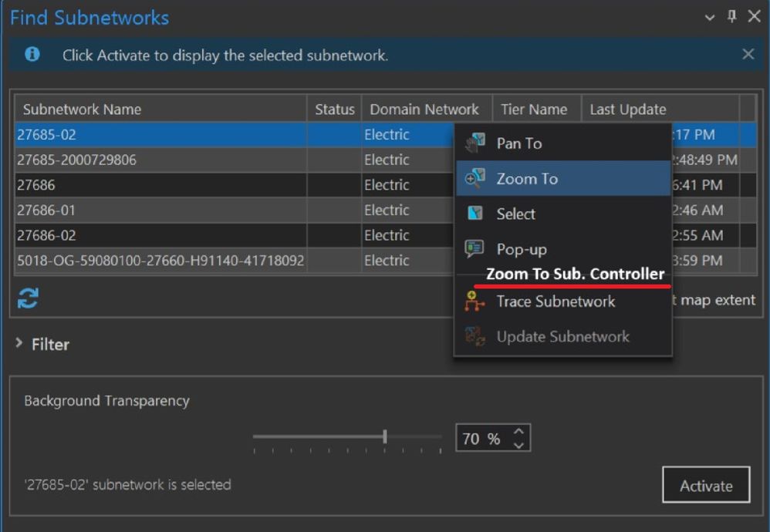Choose Zoom To Sub. Controller menu entry
The image size is (770, 532).
575,274
